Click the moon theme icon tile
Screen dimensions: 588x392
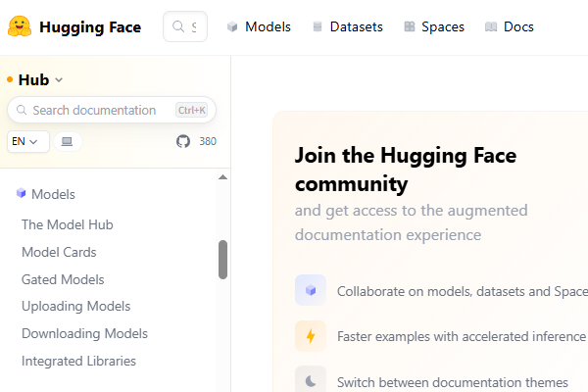(x=311, y=379)
